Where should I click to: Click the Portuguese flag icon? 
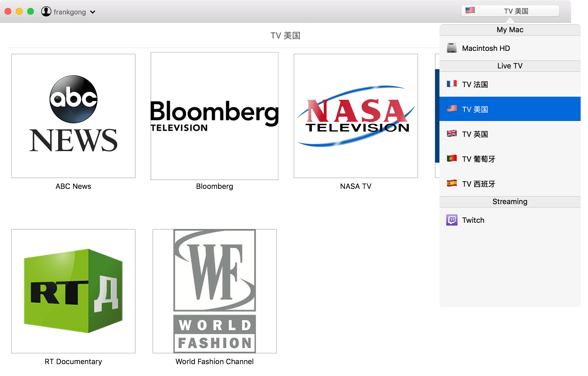[x=452, y=158]
